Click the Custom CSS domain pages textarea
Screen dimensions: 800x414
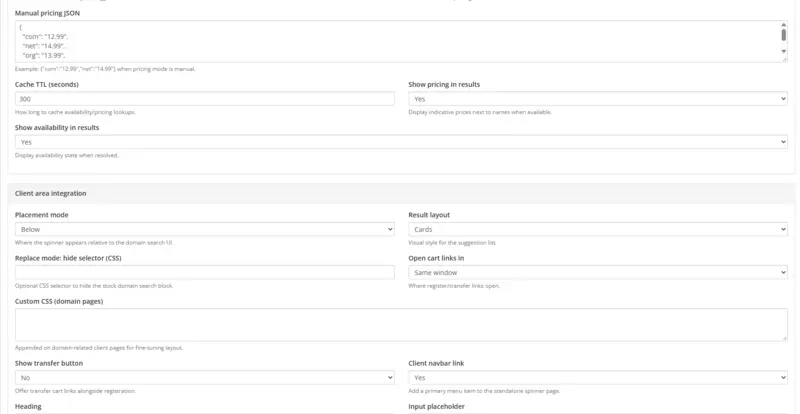[x=401, y=325]
